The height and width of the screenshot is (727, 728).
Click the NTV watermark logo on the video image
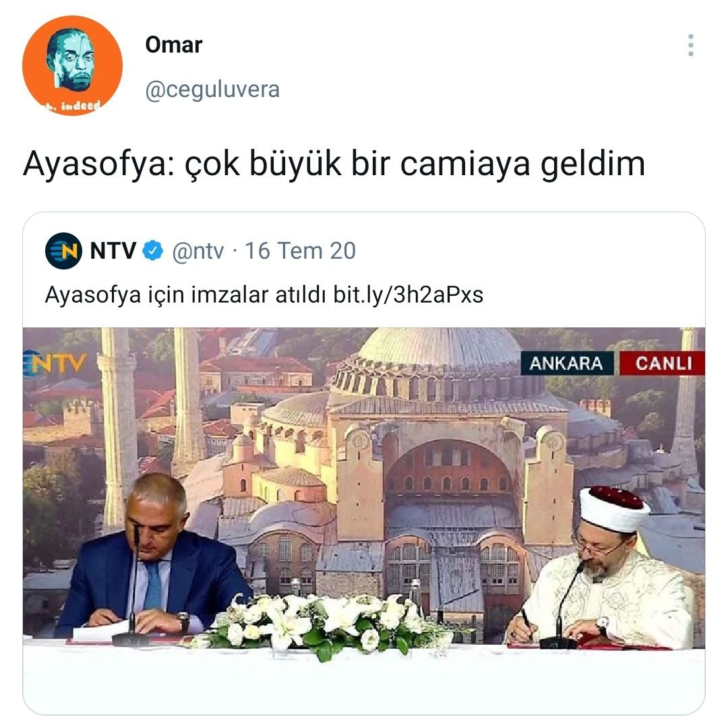(x=55, y=363)
